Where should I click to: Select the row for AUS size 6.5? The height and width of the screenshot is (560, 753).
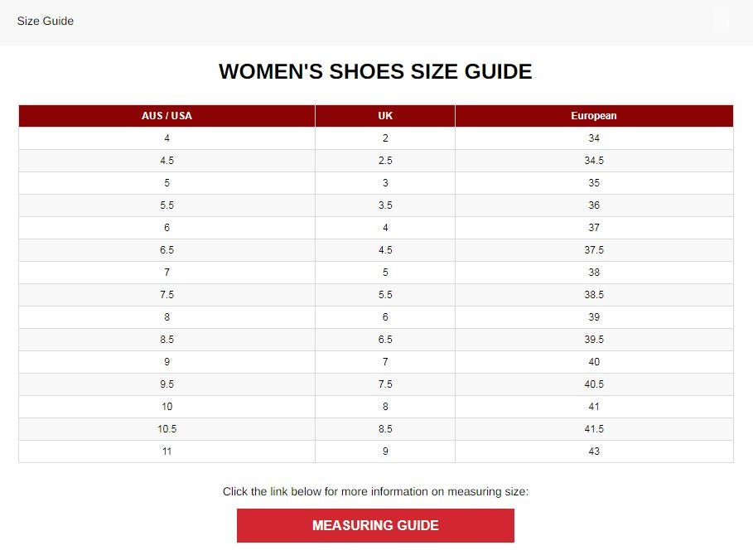[x=166, y=249]
